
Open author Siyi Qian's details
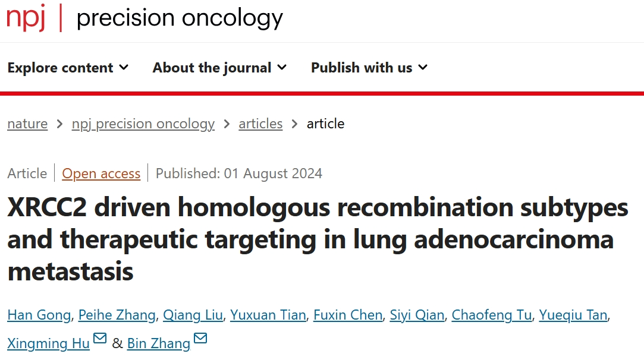(417, 315)
